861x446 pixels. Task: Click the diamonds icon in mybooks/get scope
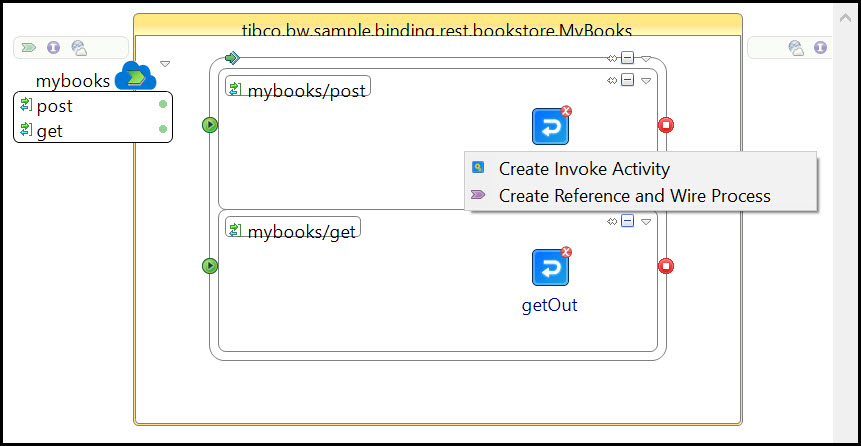coord(612,222)
